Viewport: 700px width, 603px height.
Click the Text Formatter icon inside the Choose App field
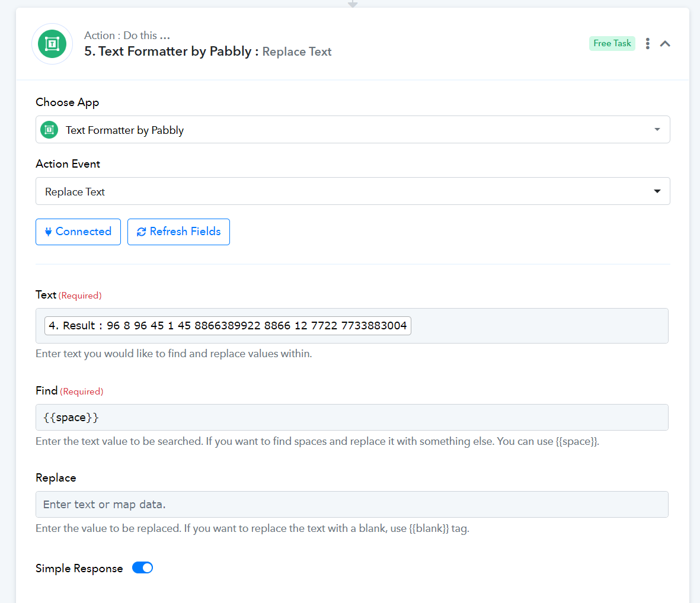click(50, 130)
